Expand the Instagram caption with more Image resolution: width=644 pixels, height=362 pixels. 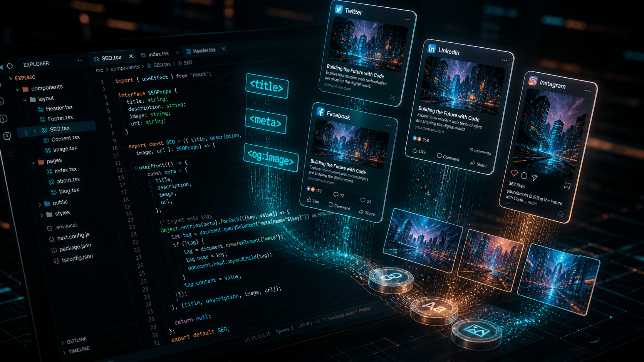pyautogui.click(x=532, y=203)
